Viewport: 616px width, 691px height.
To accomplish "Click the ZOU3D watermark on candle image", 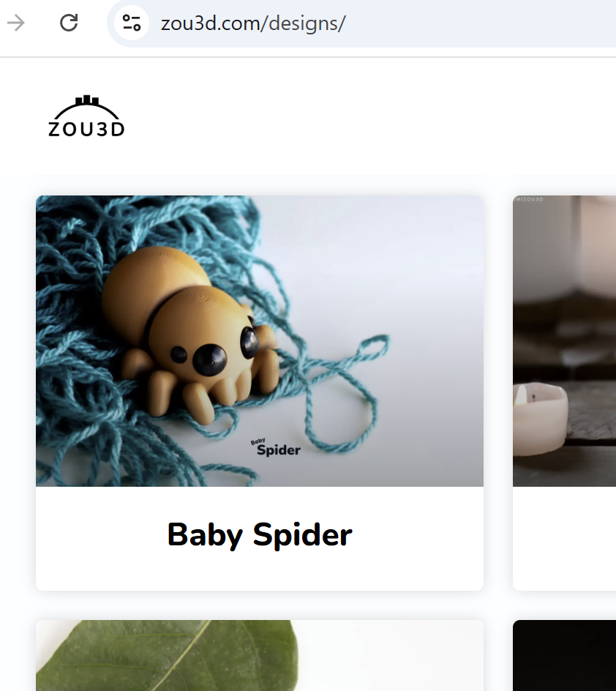I will tap(529, 199).
